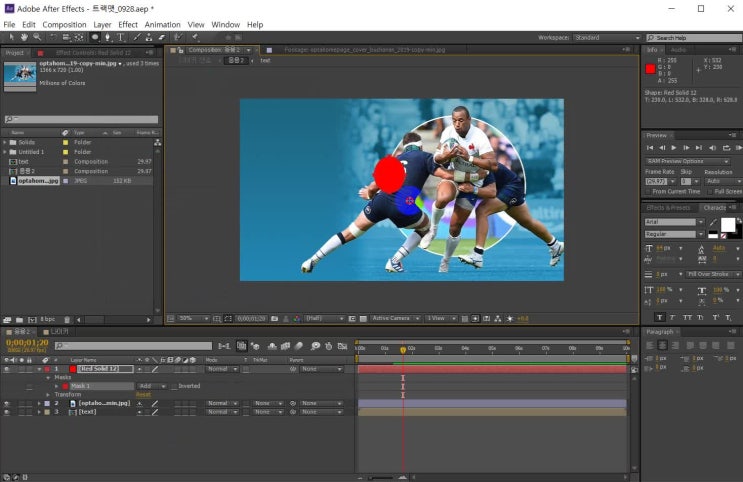Open the 1 View layout dropdown
This screenshot has height=482, width=743.
(441, 318)
